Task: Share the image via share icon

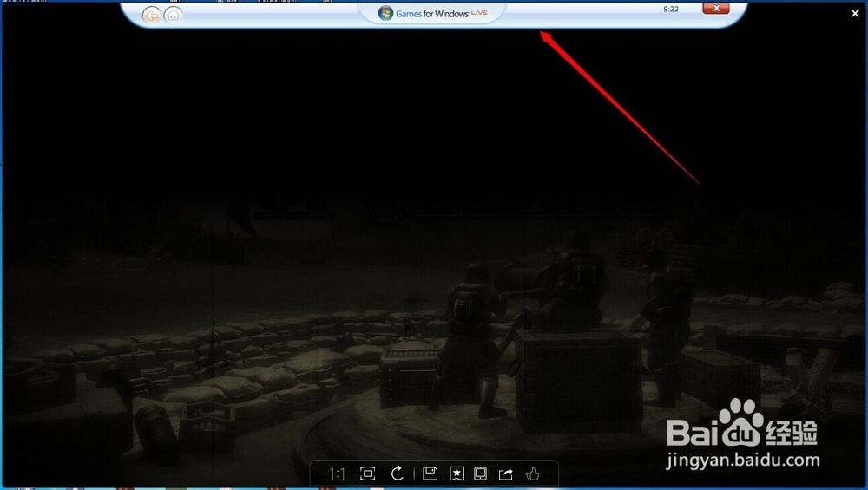Action: click(x=506, y=474)
